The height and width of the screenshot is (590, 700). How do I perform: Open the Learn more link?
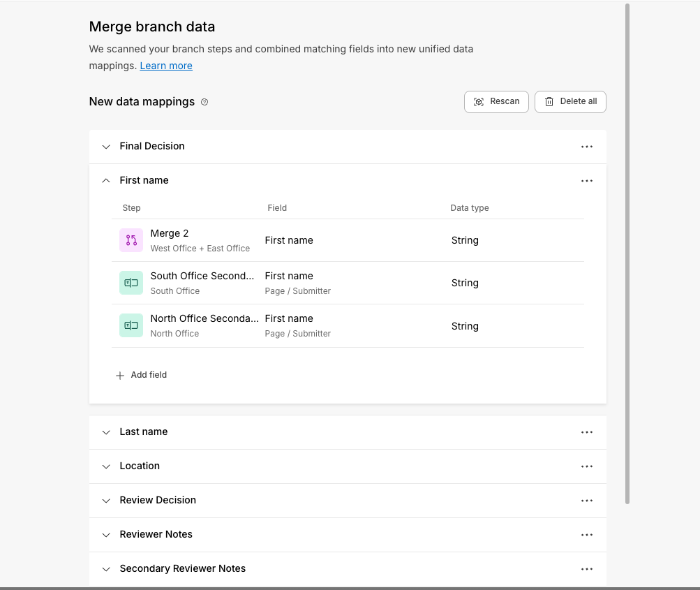[166, 66]
